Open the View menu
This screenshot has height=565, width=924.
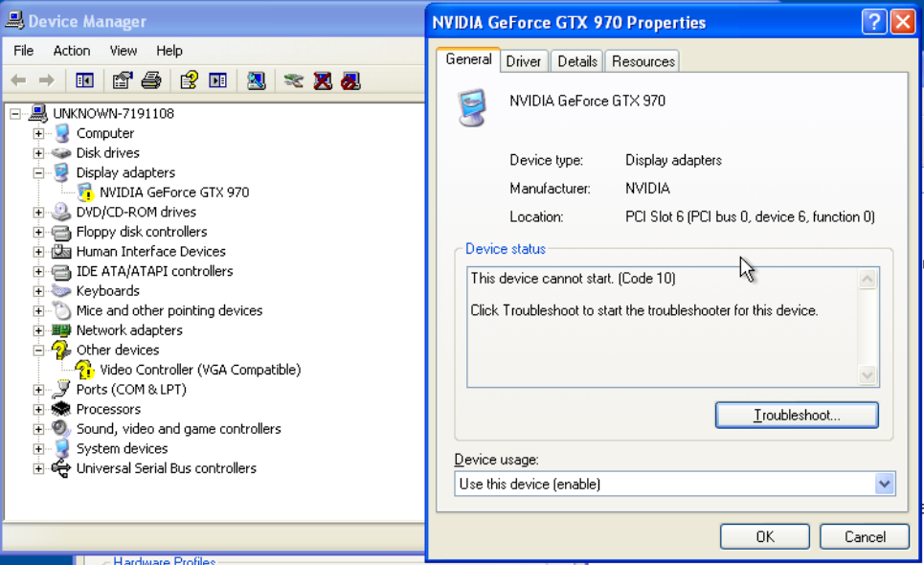124,51
